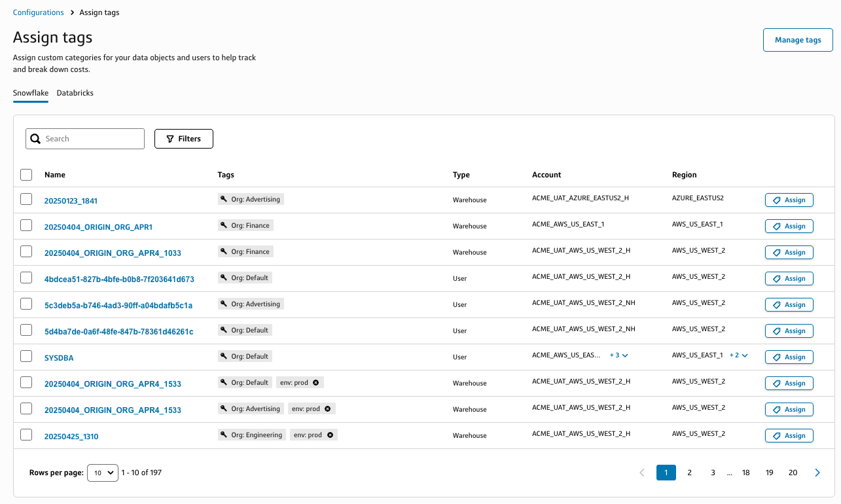The width and height of the screenshot is (841, 504).
Task: Check the SYSDBA row checkbox
Action: (x=26, y=356)
